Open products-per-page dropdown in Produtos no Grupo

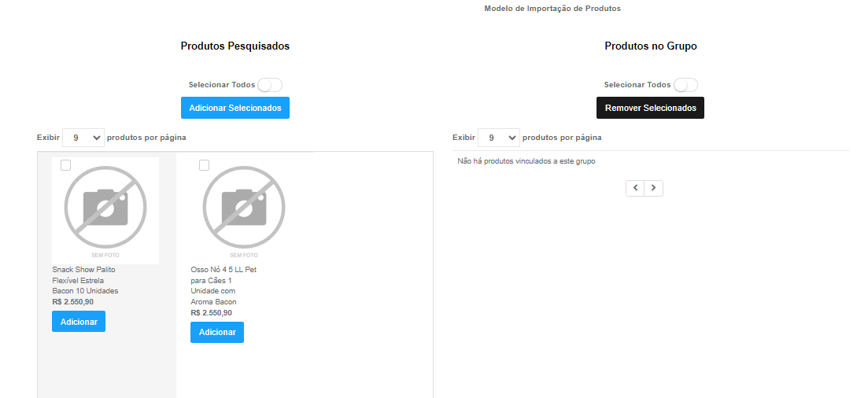[499, 138]
